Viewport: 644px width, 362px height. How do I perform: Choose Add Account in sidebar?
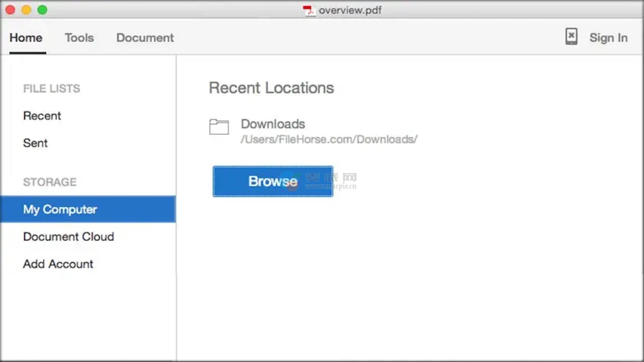[58, 264]
